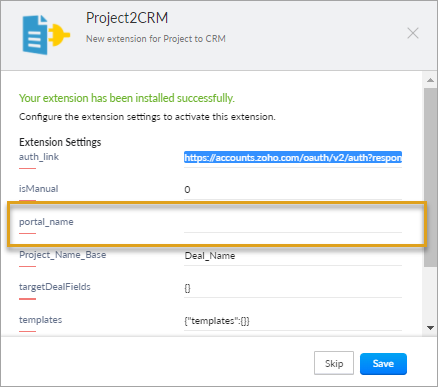Image resolution: width=438 pixels, height=387 pixels.
Task: Click the Skip button
Action: click(334, 363)
